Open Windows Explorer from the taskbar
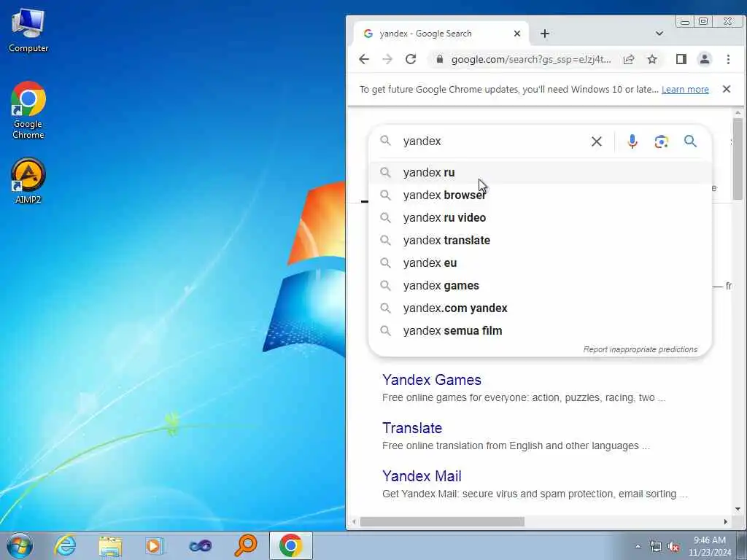The height and width of the screenshot is (560, 747). coord(111,545)
